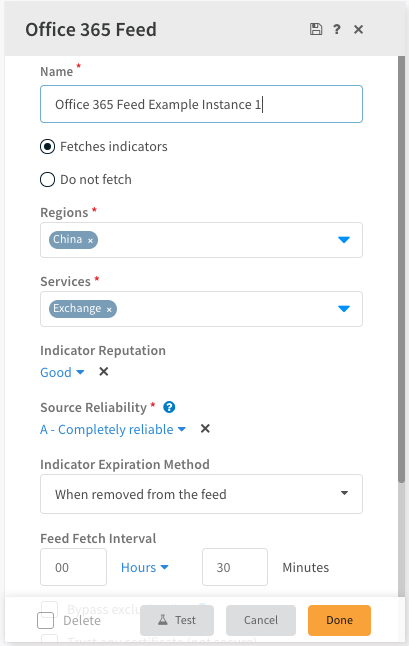
Task: Close the Office 365 Feed dialog
Action: pyautogui.click(x=359, y=29)
